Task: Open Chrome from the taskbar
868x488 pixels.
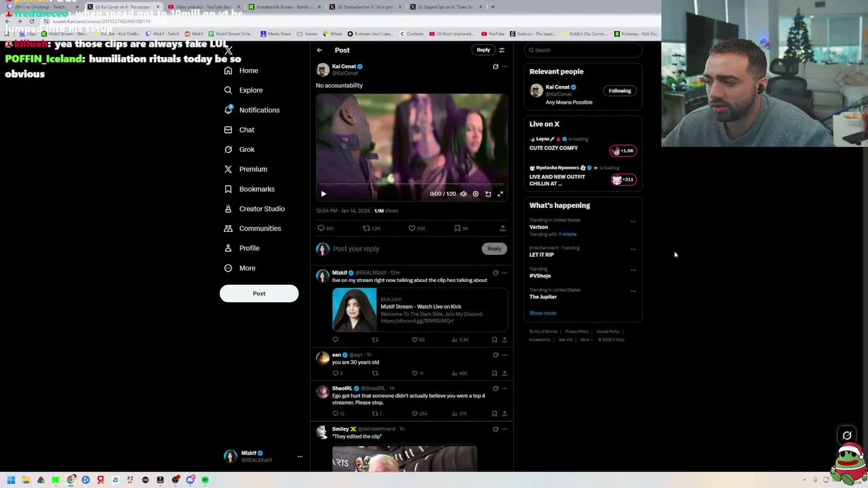Action: pos(71,480)
